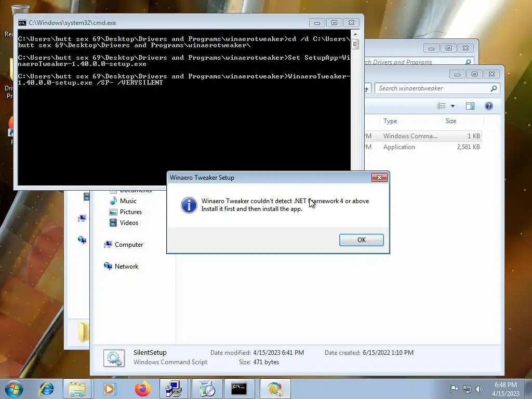Screen dimensions: 532x399
Task: Toggle the preview pane button
Action: coord(470,106)
